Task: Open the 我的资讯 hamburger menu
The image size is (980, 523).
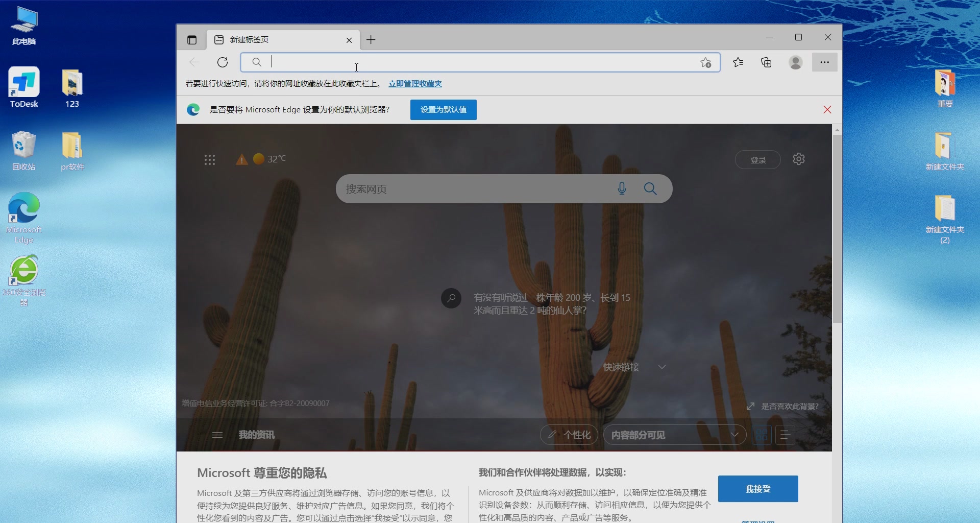Action: point(217,435)
